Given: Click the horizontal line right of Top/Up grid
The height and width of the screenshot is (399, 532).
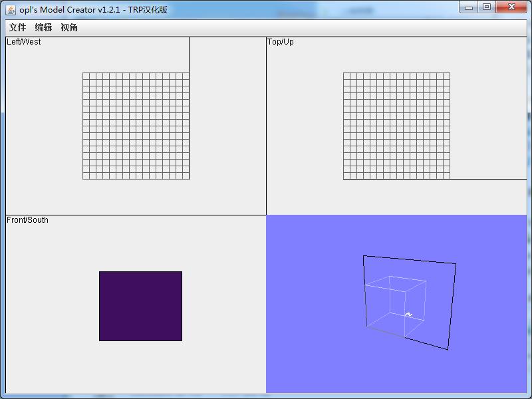Looking at the screenshot, I should [x=488, y=179].
